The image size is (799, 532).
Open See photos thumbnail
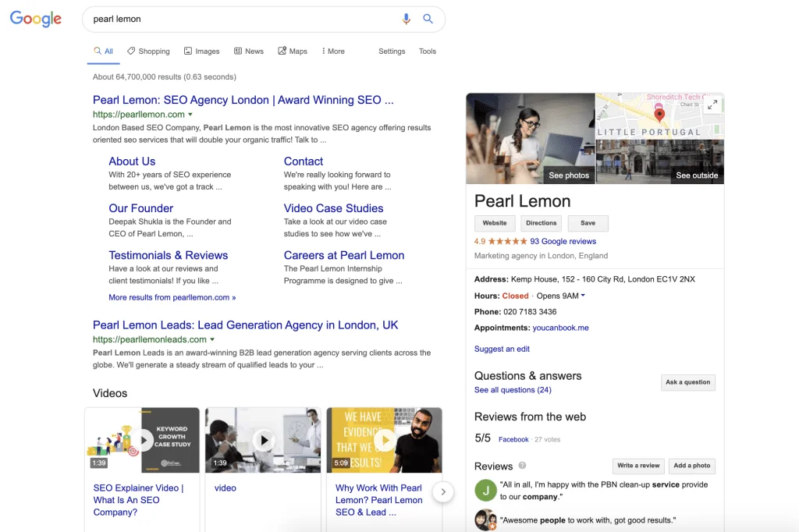tap(531, 138)
